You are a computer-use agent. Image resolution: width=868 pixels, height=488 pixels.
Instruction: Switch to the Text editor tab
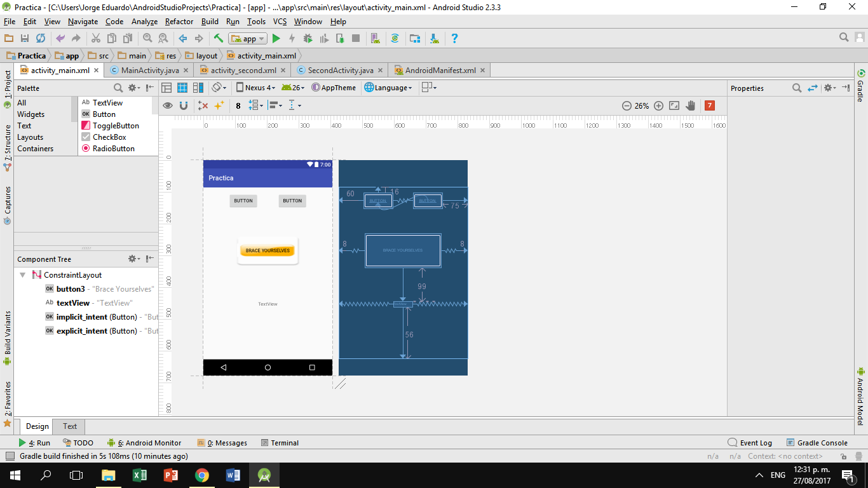[x=70, y=426]
